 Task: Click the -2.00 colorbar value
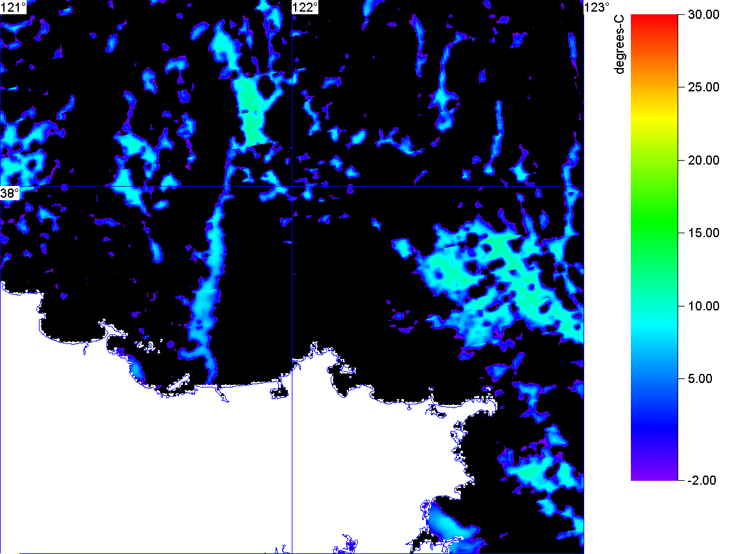pyautogui.click(x=702, y=480)
